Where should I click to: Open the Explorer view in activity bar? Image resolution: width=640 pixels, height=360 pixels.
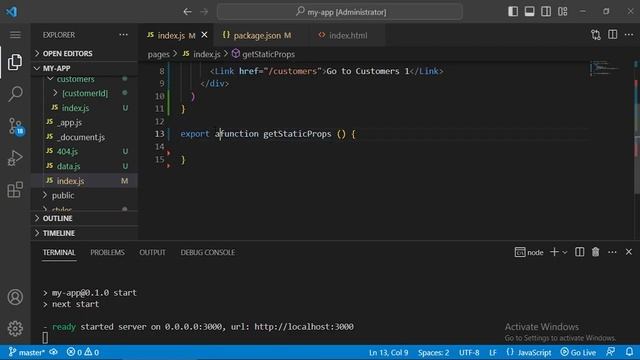click(15, 62)
